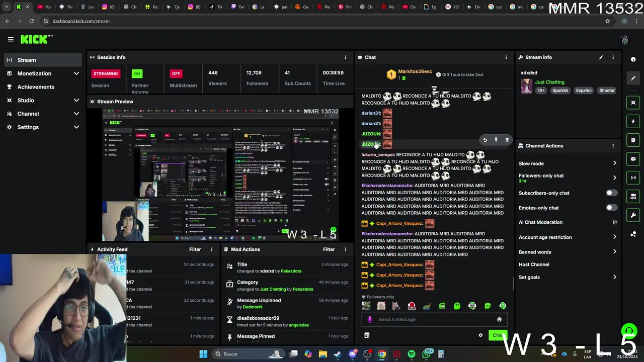
Task: Edit stream info with the pencil icon
Action: [x=601, y=57]
